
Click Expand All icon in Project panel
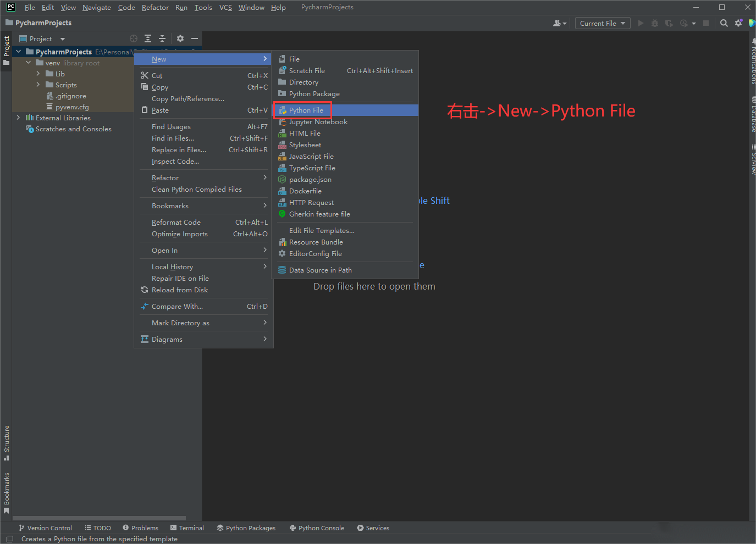tap(148, 38)
